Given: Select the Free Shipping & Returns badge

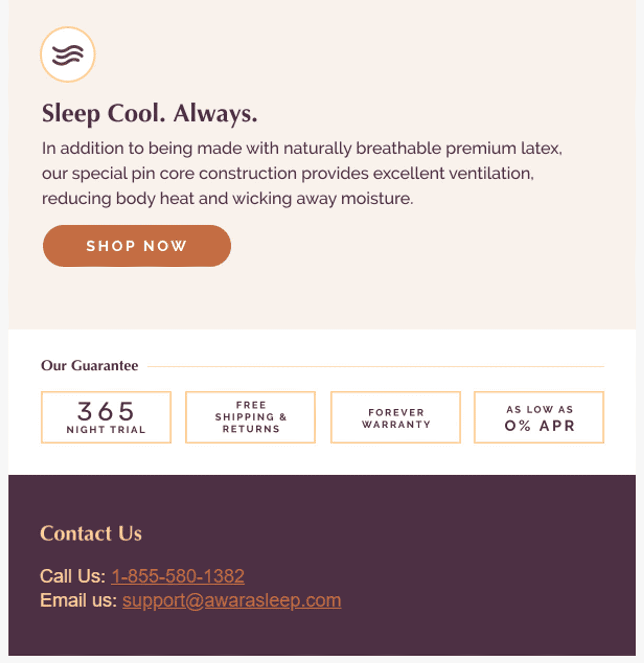Looking at the screenshot, I should click(x=250, y=417).
